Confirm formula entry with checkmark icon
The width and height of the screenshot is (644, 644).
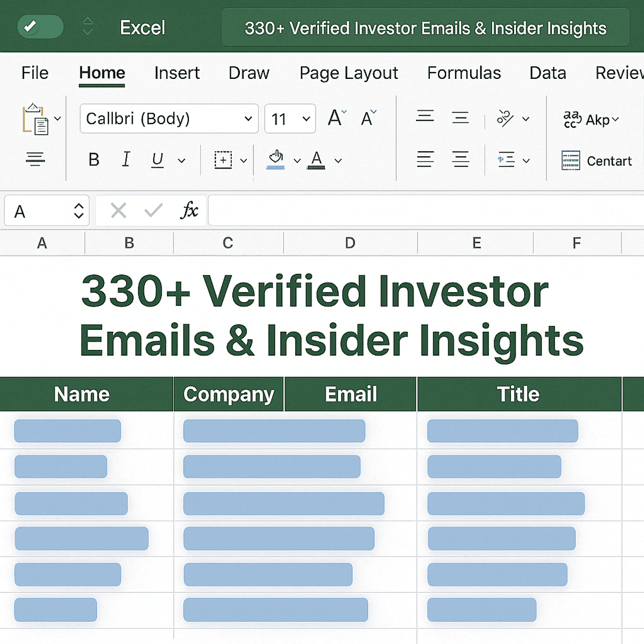[x=153, y=210]
